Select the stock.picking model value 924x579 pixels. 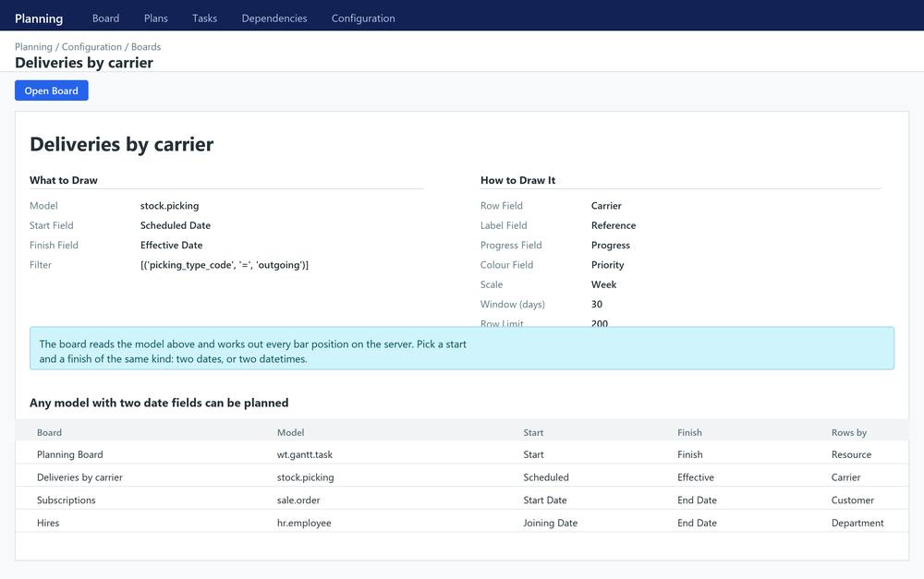coord(169,206)
